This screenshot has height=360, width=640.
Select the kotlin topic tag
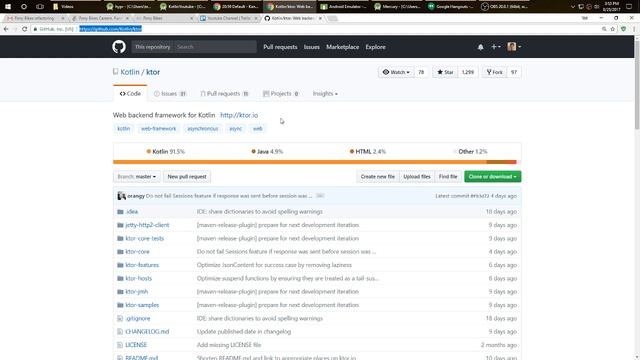124,129
